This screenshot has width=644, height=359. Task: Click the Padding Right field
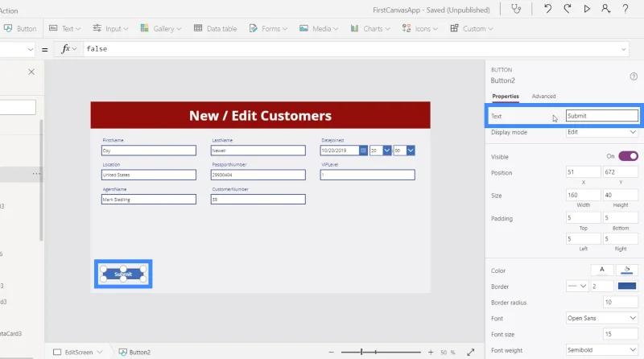[620, 238]
